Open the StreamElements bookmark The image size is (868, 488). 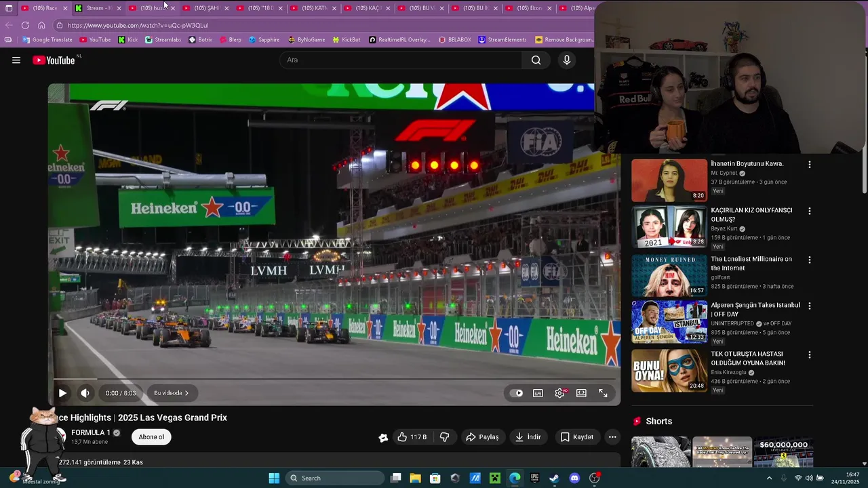click(x=502, y=40)
